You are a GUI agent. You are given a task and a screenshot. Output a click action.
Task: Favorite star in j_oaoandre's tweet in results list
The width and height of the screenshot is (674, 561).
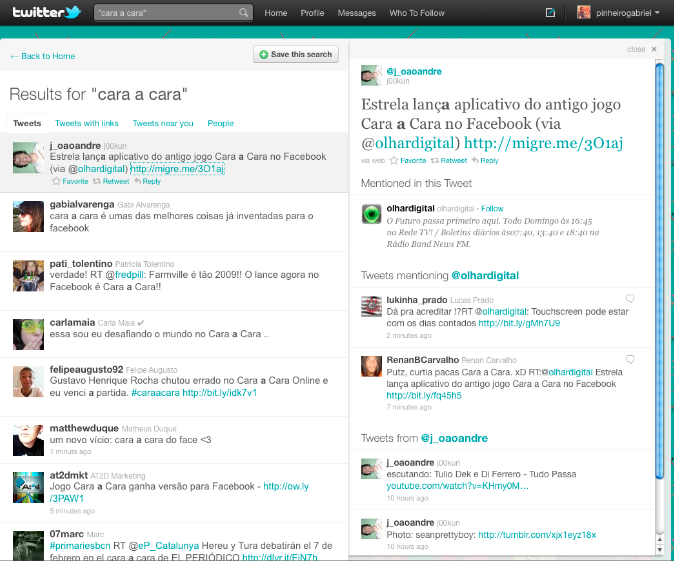[56, 181]
